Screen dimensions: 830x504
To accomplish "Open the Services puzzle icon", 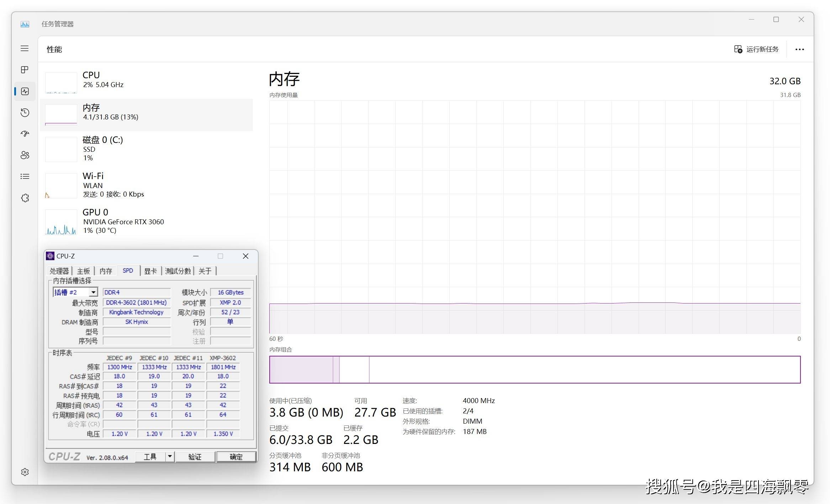I will (x=25, y=198).
